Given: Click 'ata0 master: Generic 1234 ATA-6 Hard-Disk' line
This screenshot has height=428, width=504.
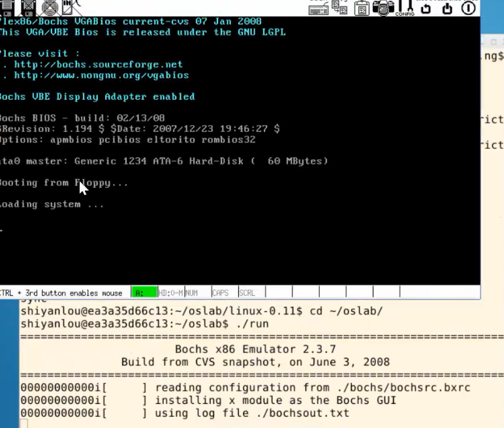Looking at the screenshot, I should (x=164, y=161).
